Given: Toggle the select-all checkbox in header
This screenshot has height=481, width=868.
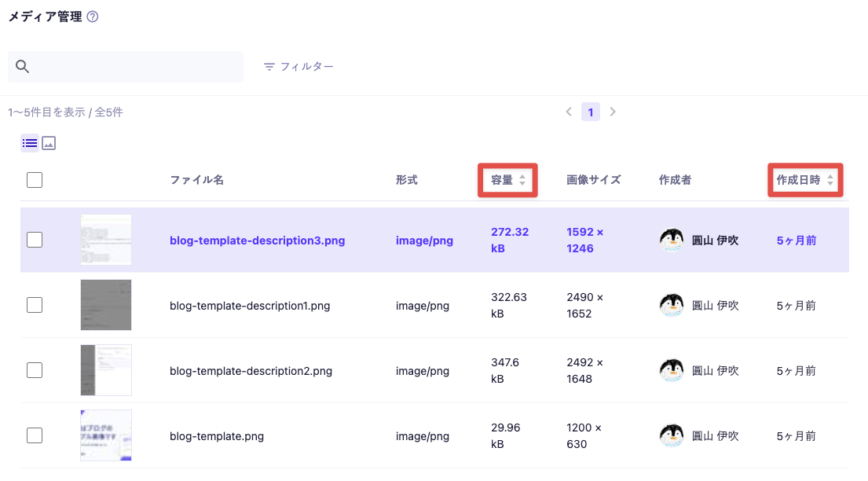Looking at the screenshot, I should (x=35, y=180).
